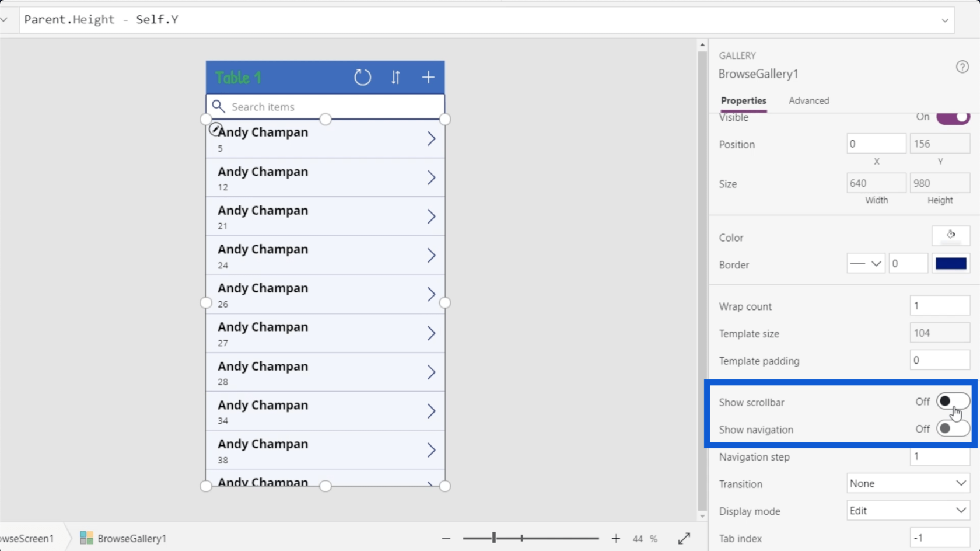Click the Border thickness field
The width and height of the screenshot is (980, 551).
tap(908, 264)
